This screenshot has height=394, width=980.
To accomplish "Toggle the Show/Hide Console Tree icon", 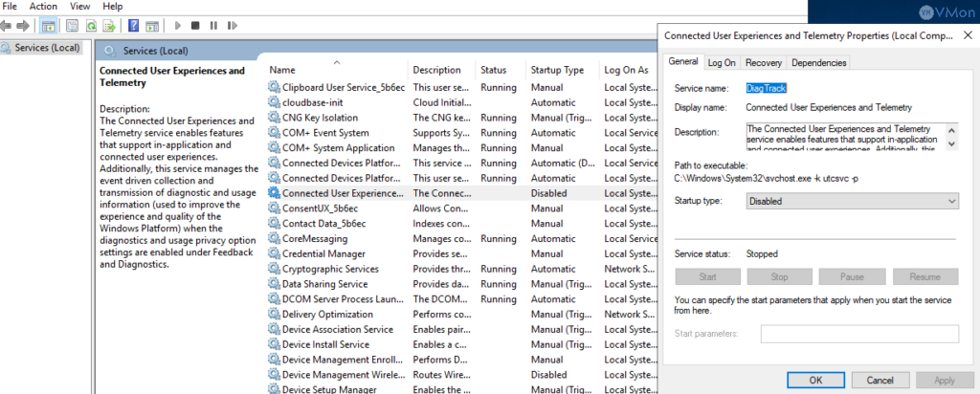I will coord(48,25).
